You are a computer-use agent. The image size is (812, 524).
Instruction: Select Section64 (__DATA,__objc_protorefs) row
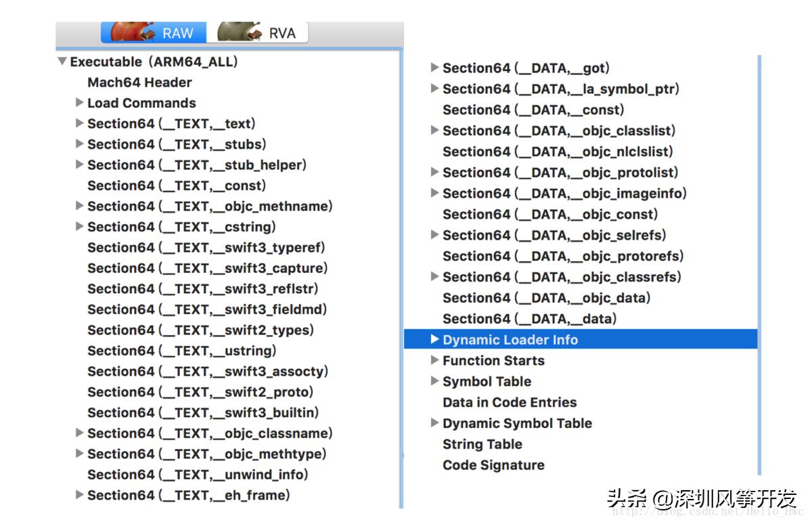point(564,257)
